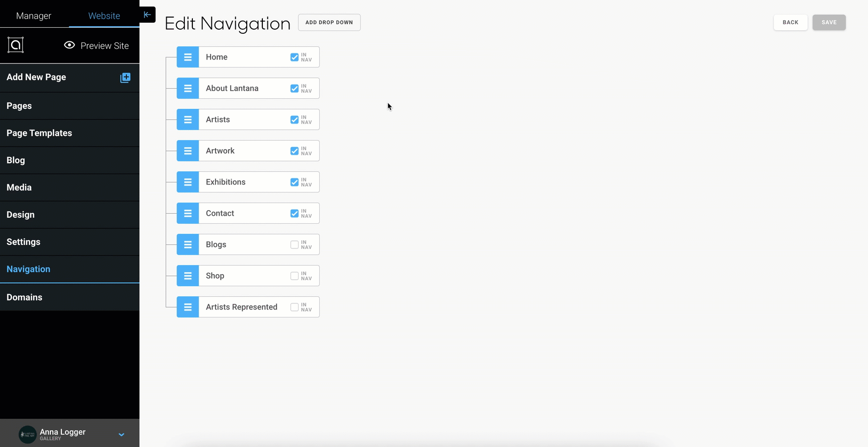Select the Shop navigation item name
This screenshot has width=868, height=447.
point(215,276)
